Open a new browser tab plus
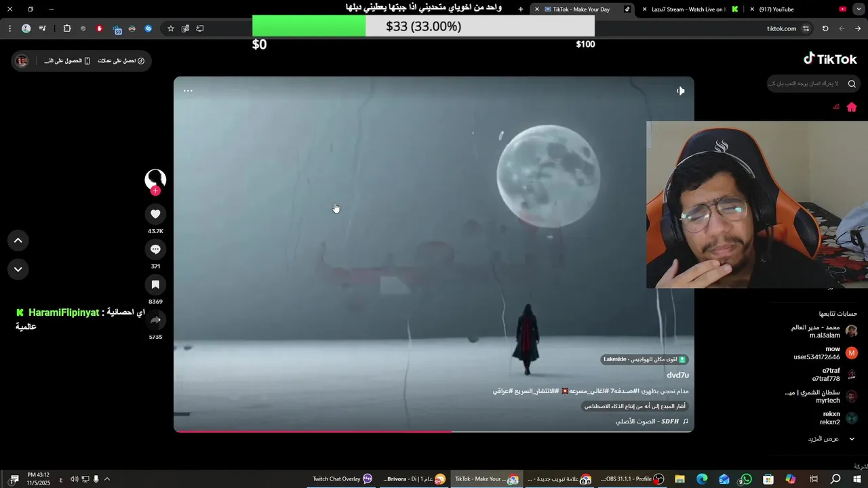This screenshot has width=868, height=488. click(x=520, y=9)
